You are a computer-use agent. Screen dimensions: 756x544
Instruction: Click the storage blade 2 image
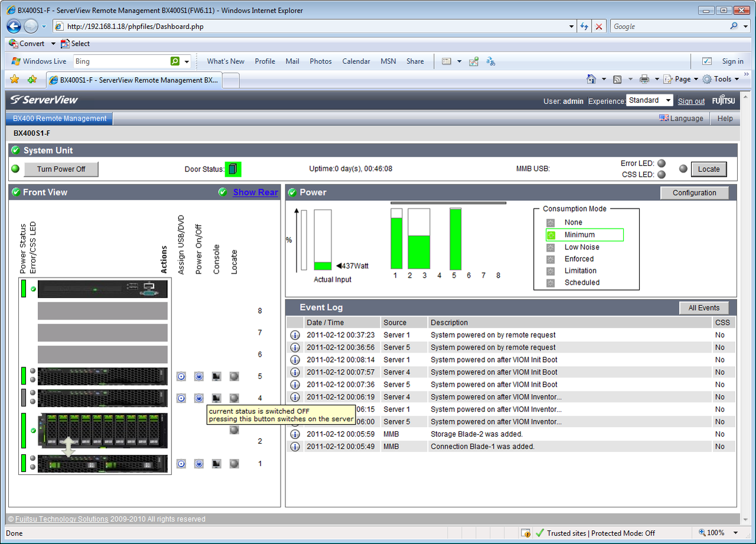103,431
